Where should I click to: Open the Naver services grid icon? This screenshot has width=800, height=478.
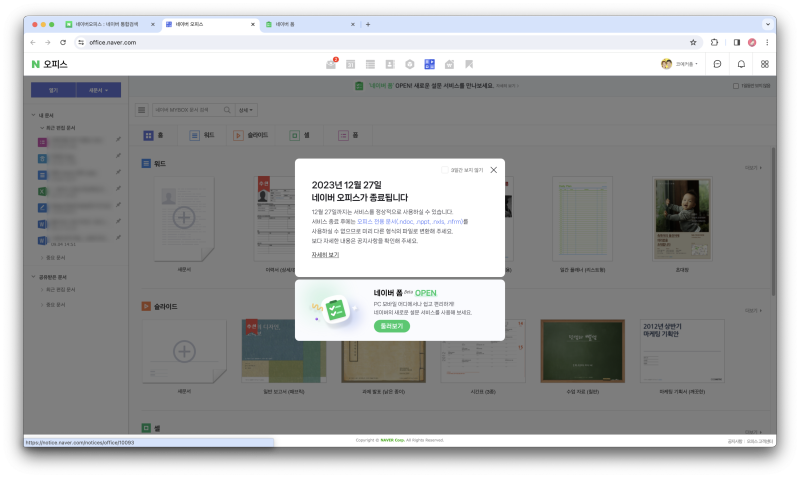(x=765, y=64)
